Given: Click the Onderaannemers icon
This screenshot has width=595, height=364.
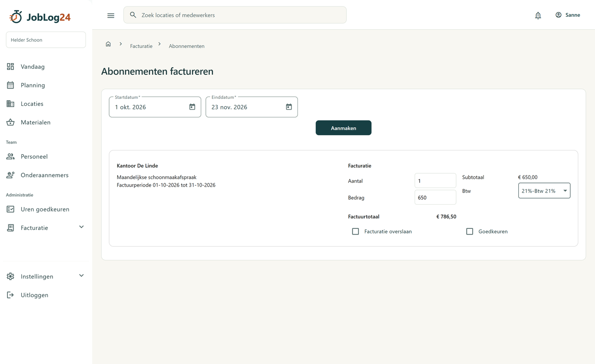Looking at the screenshot, I should click(10, 175).
